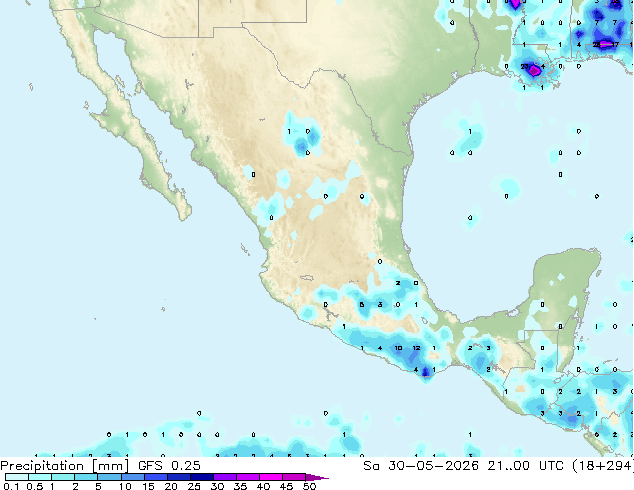
Task: Click the 0.1–0.5 mm legend swatch
Action: tap(17, 477)
